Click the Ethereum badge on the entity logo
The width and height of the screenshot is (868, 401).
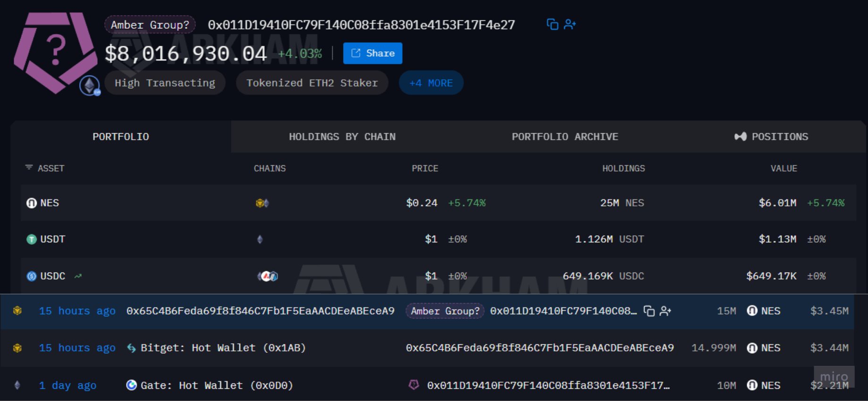coord(90,85)
